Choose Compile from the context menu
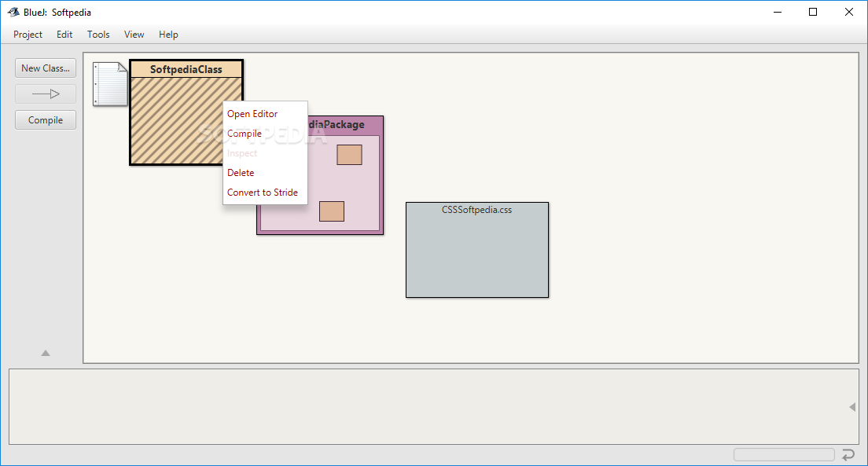This screenshot has height=466, width=868. (x=265, y=134)
